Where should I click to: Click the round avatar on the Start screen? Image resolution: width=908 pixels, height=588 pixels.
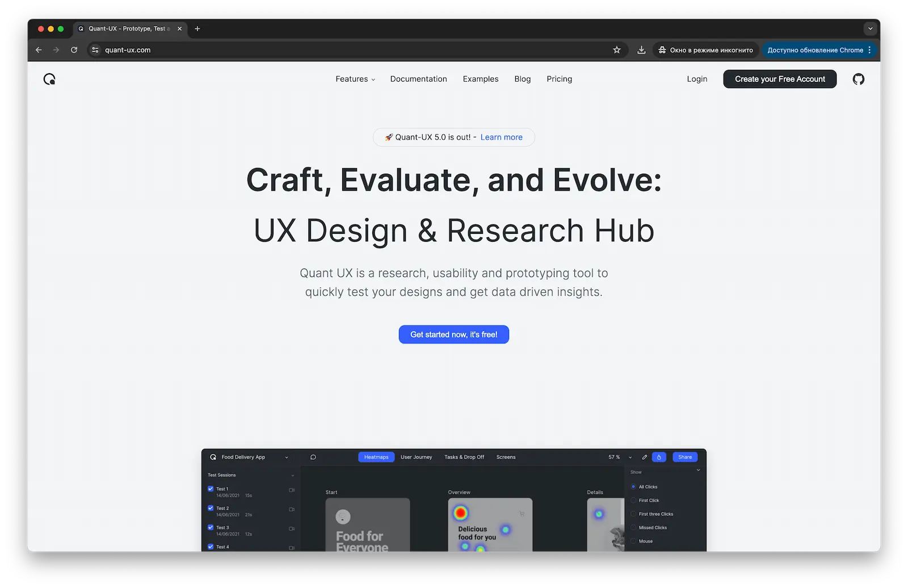343,517
